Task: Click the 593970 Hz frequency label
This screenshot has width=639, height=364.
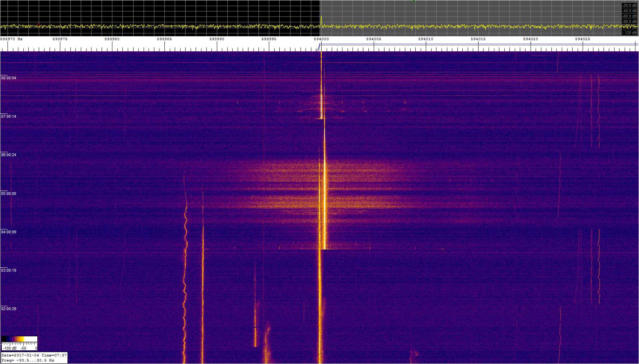Action: 11,39
